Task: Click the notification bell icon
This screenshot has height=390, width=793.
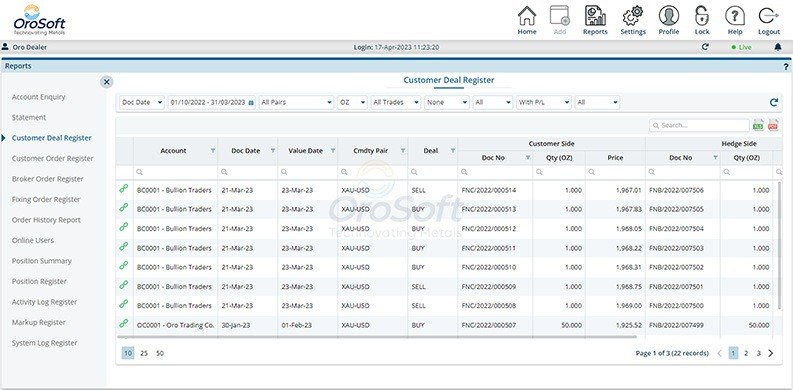Action: point(778,47)
